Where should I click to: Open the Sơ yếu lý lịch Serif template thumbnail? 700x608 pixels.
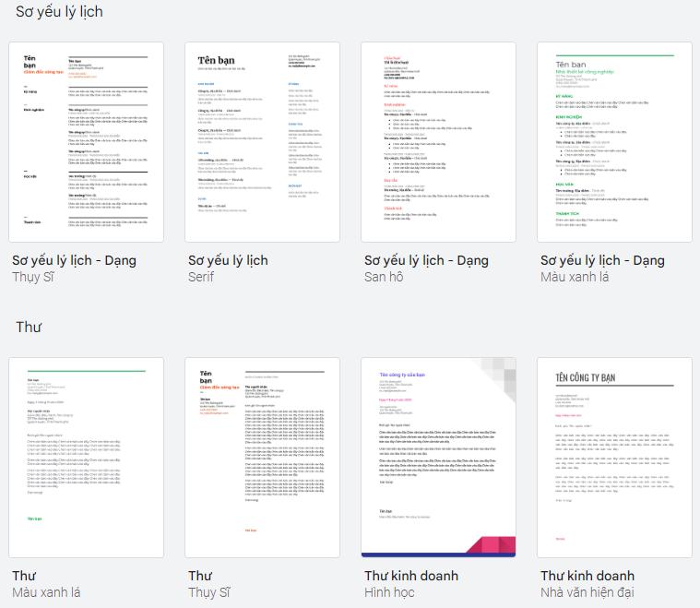(263, 142)
